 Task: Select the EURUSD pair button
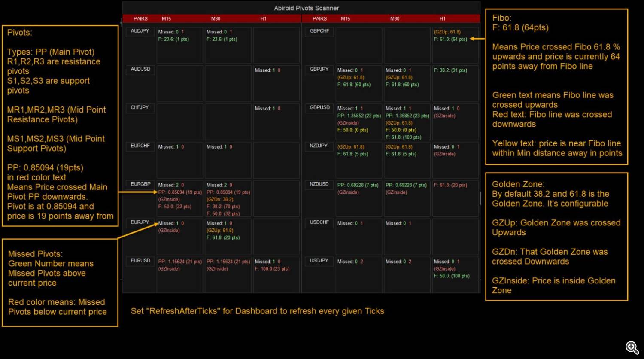tap(140, 261)
